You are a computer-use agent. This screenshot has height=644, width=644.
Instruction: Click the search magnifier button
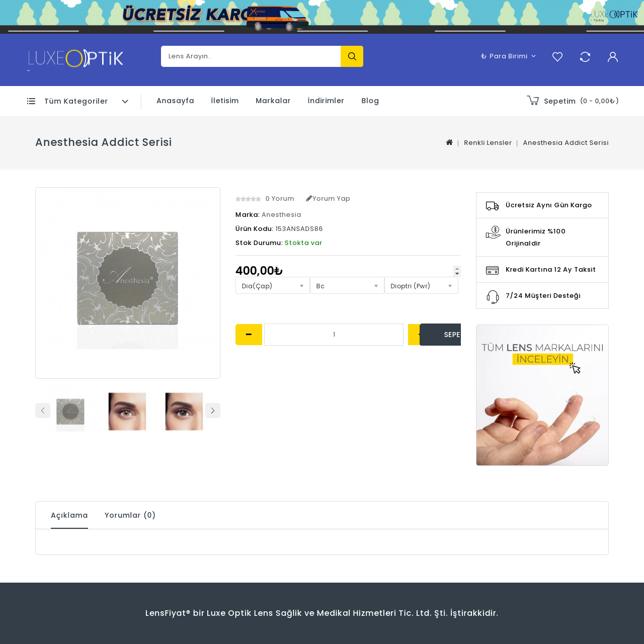(352, 56)
